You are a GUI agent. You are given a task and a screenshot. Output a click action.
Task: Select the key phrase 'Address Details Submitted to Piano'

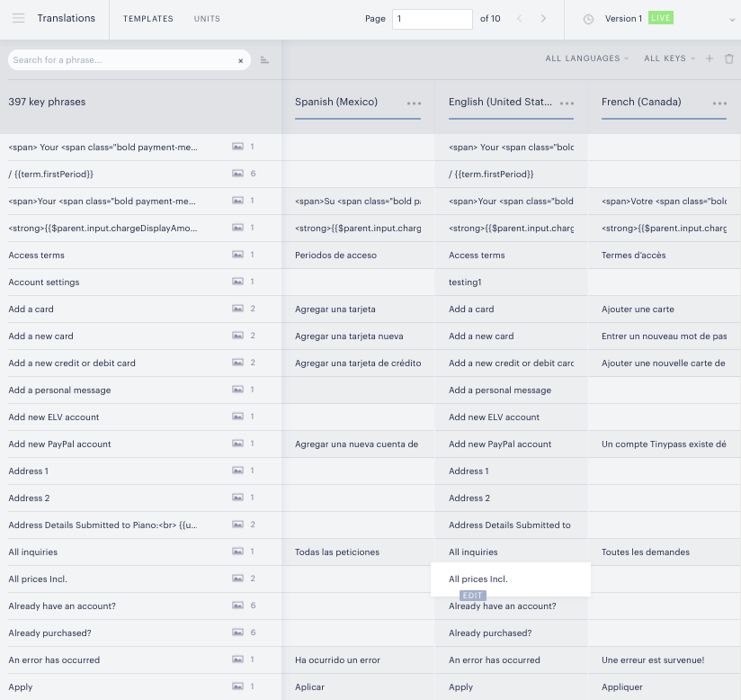pyautogui.click(x=103, y=525)
